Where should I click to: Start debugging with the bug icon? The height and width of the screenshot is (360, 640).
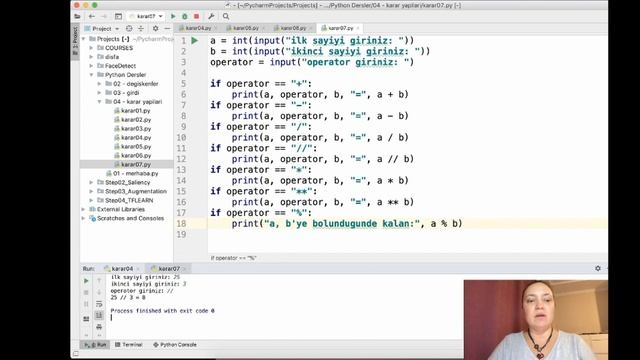184,16
